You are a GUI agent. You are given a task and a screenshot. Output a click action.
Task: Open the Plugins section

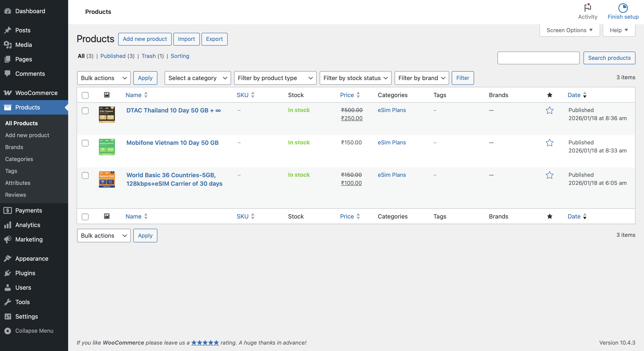click(x=25, y=273)
